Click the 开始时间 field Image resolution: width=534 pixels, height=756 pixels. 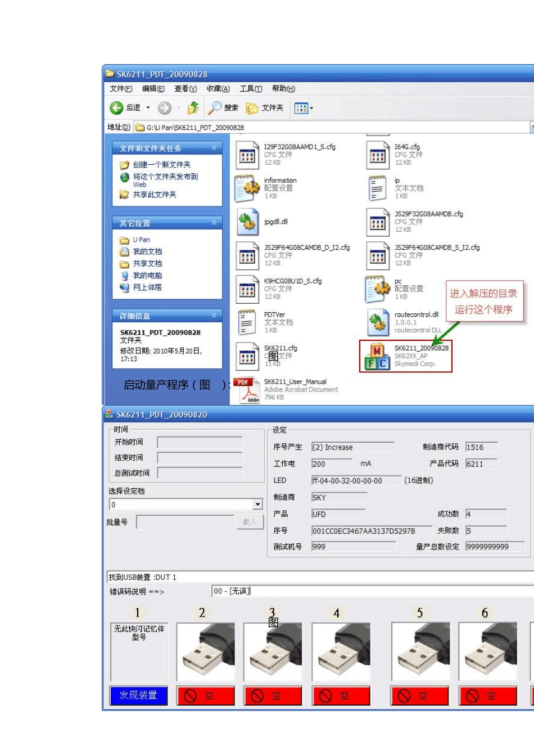[x=200, y=442]
